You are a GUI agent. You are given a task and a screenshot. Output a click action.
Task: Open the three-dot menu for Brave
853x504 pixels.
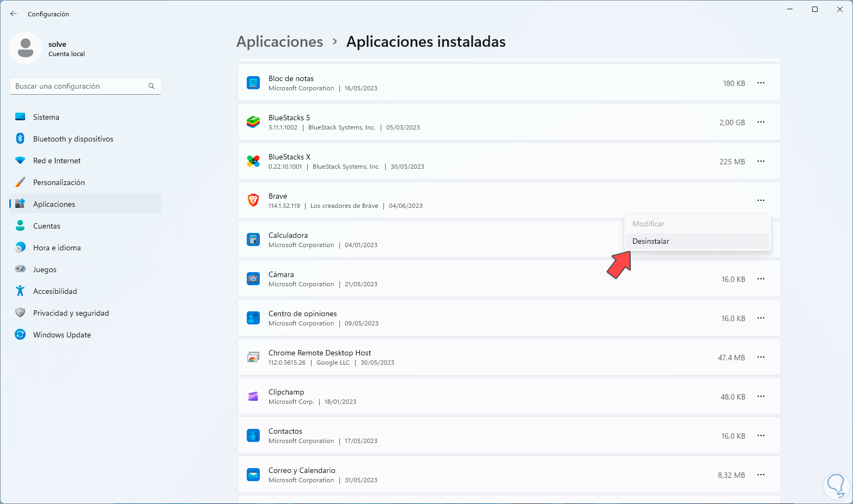coord(761,200)
